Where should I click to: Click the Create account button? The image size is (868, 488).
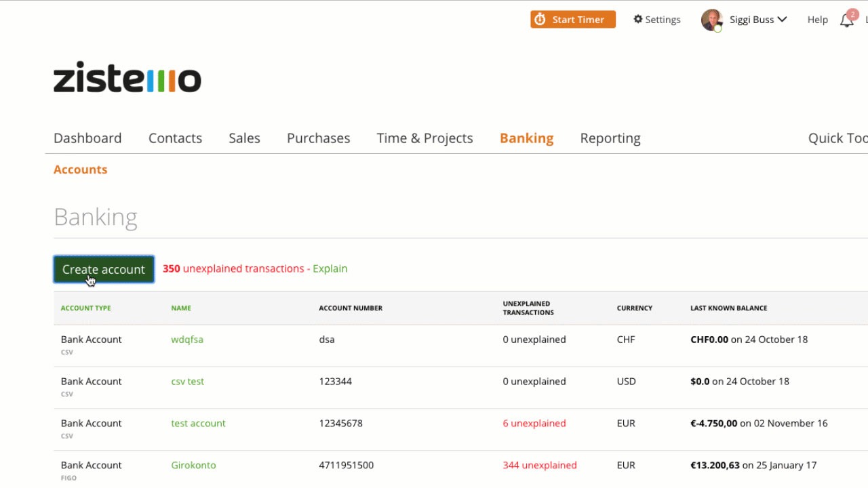(104, 269)
